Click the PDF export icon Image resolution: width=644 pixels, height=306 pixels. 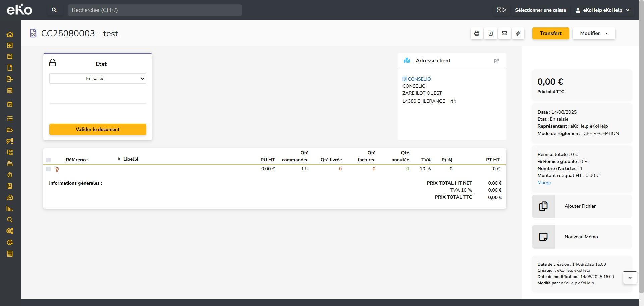pyautogui.click(x=490, y=33)
